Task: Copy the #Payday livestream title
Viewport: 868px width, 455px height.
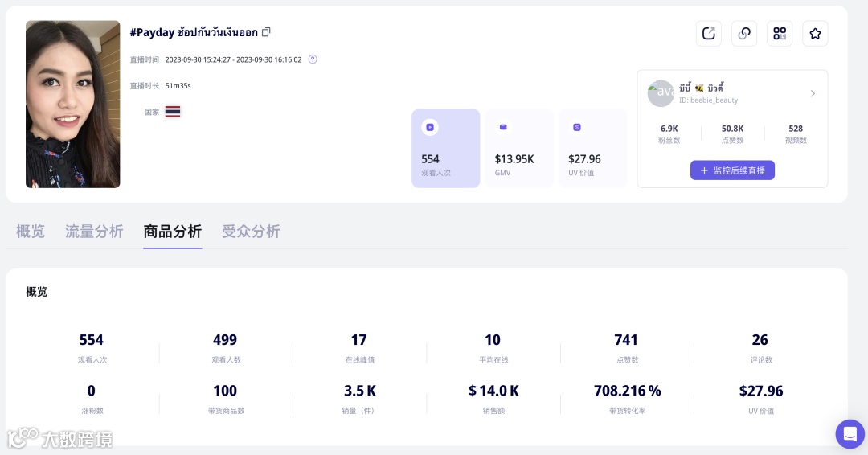Action: [x=266, y=32]
